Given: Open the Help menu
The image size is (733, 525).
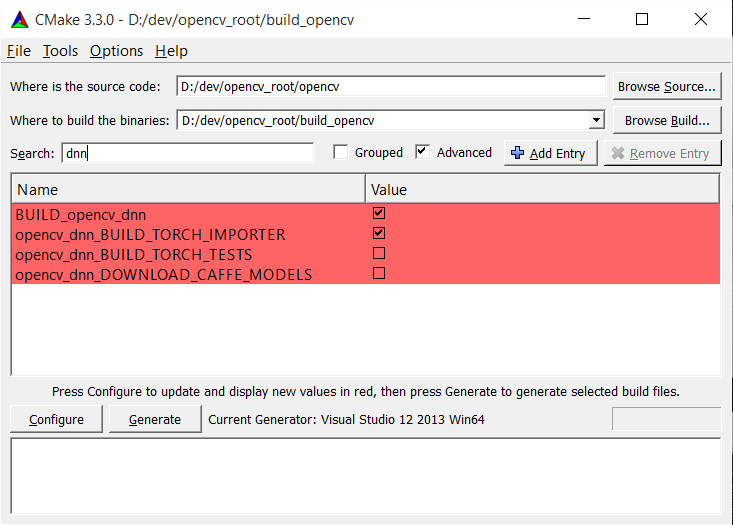Looking at the screenshot, I should click(171, 51).
